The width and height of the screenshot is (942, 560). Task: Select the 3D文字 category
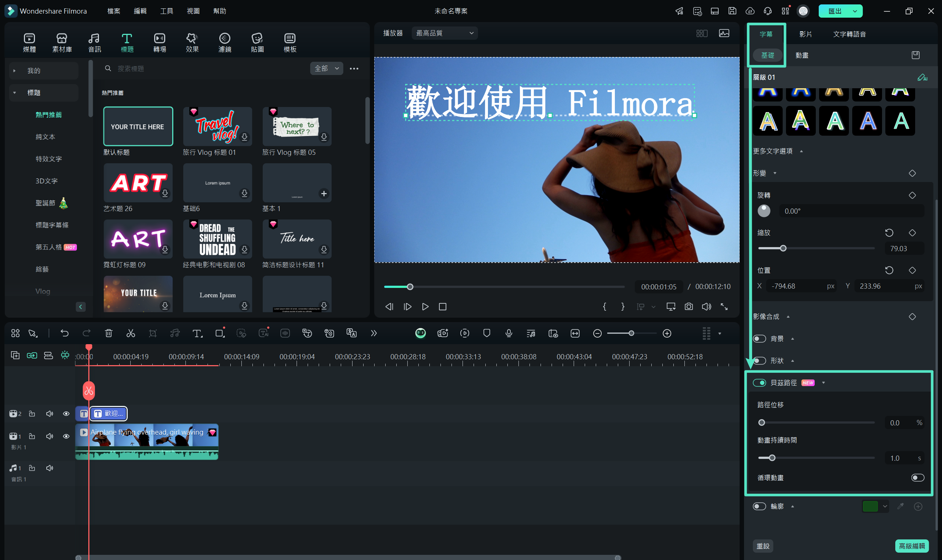[46, 181]
